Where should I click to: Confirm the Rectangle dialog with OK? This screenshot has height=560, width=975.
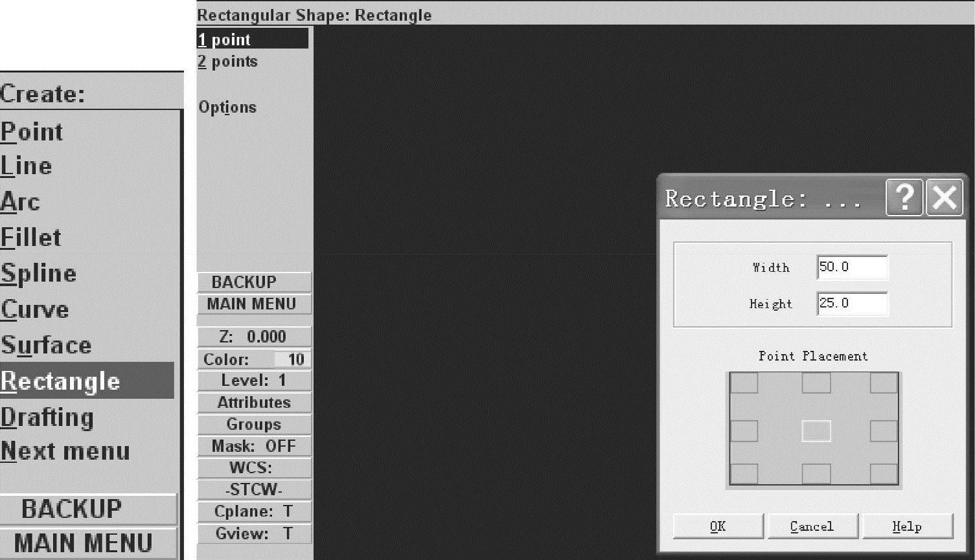pyautogui.click(x=718, y=526)
